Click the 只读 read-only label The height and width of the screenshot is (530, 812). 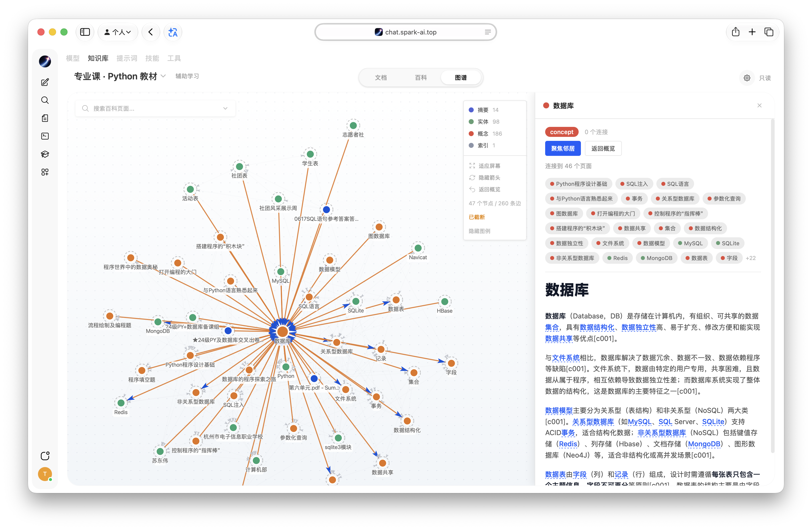click(765, 78)
